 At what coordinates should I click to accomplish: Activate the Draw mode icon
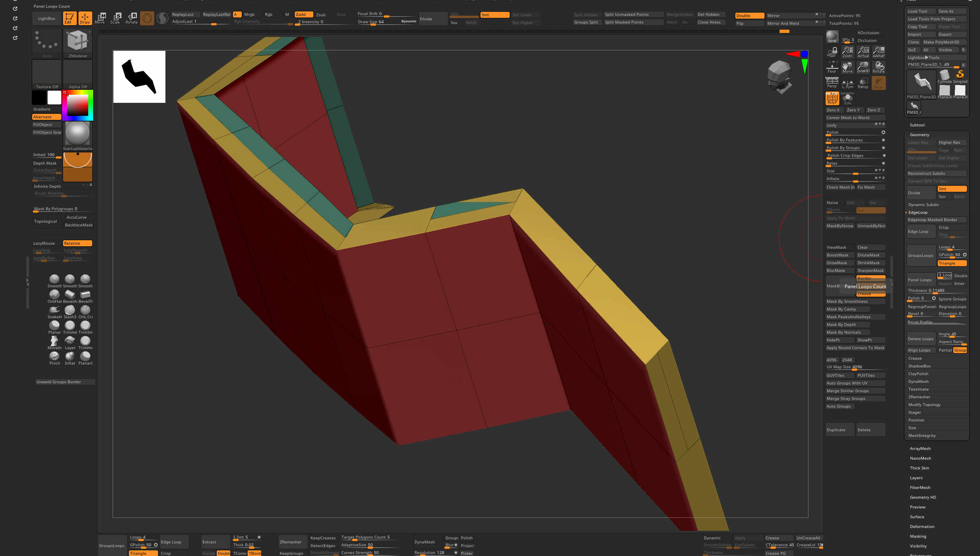(85, 18)
